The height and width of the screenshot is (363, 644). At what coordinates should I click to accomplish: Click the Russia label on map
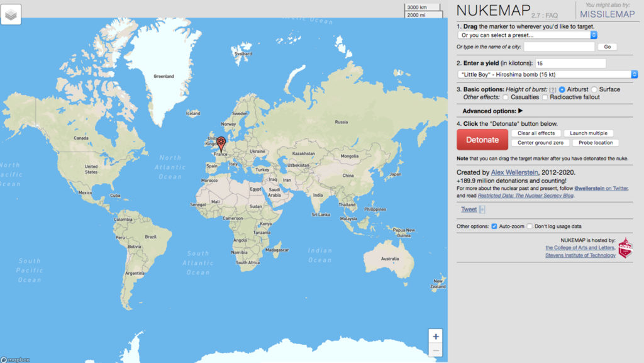[341, 122]
